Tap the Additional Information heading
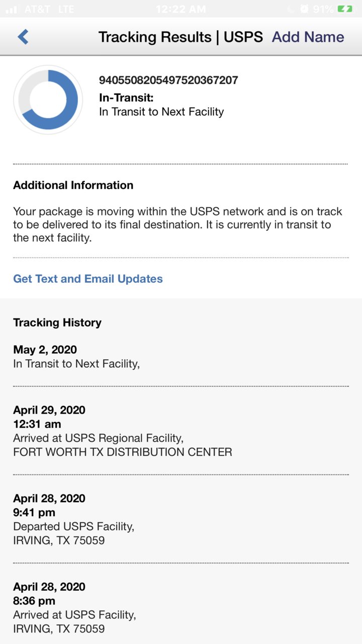This screenshot has width=362, height=644. [x=73, y=185]
